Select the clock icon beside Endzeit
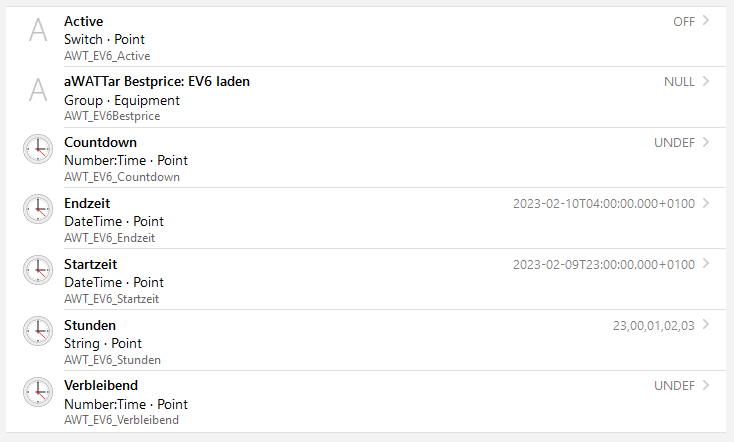734x442 pixels. tap(38, 209)
